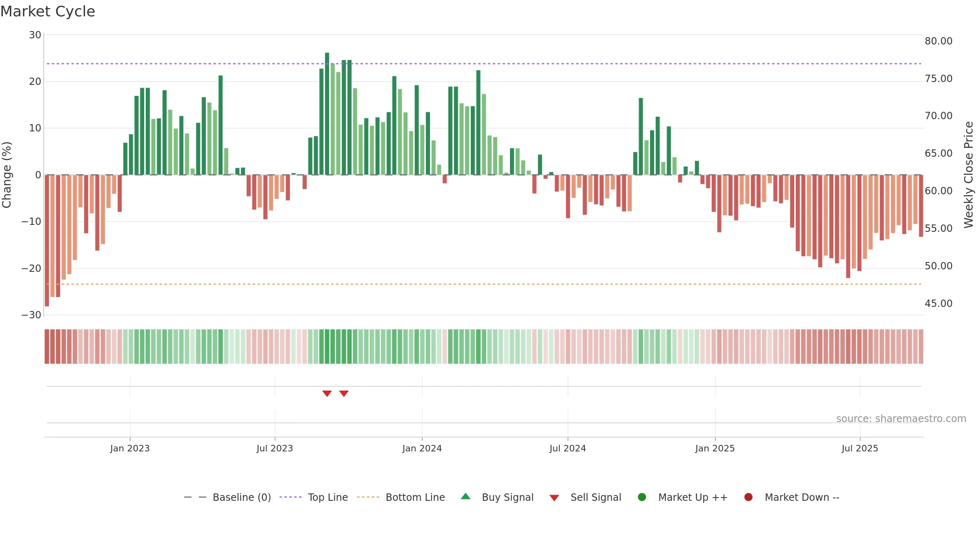The image size is (980, 551).
Task: Click the tallest green bar crossing the top line
Action: click(327, 114)
